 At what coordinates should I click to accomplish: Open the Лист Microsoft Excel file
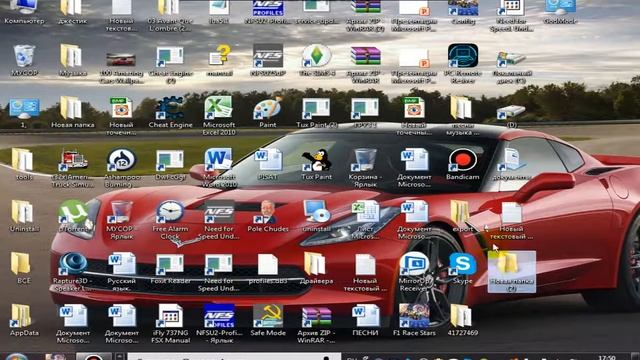point(365,220)
